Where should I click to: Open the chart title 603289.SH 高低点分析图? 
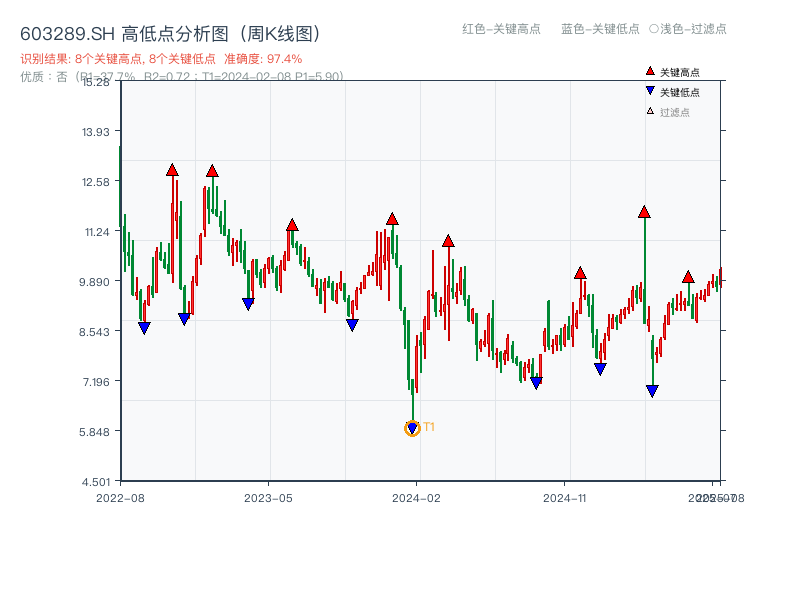coord(170,31)
